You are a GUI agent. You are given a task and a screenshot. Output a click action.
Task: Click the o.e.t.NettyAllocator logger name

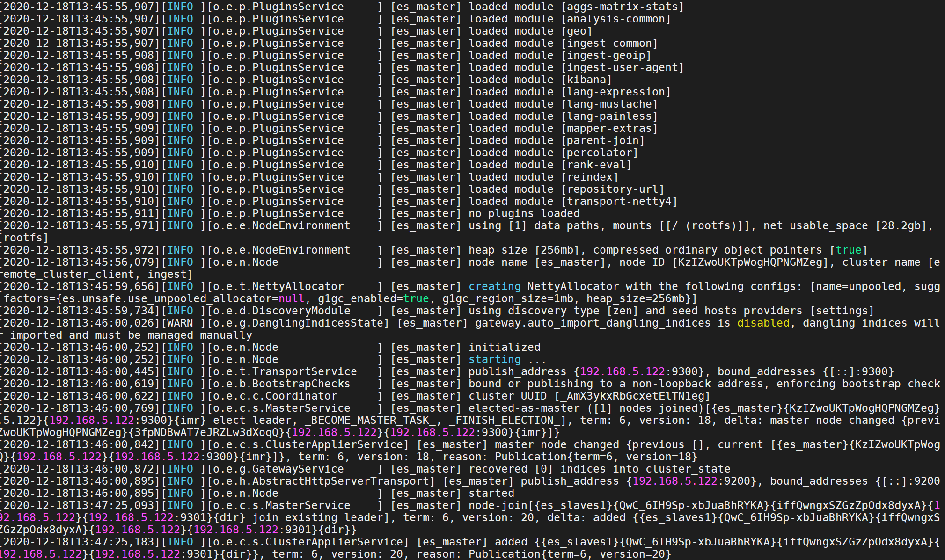pos(278,287)
